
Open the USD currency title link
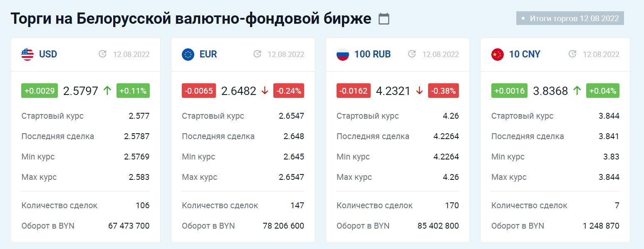(x=48, y=55)
